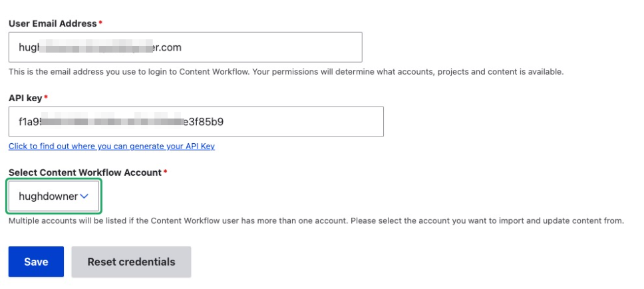Click the "Select Content Workflow Account" label

(x=84, y=172)
